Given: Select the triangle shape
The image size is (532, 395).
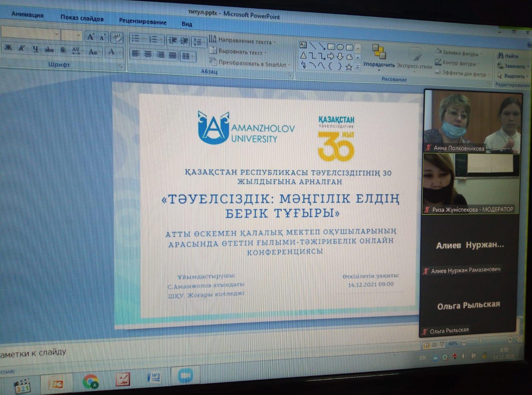Looking at the screenshot, I should pos(303,55).
